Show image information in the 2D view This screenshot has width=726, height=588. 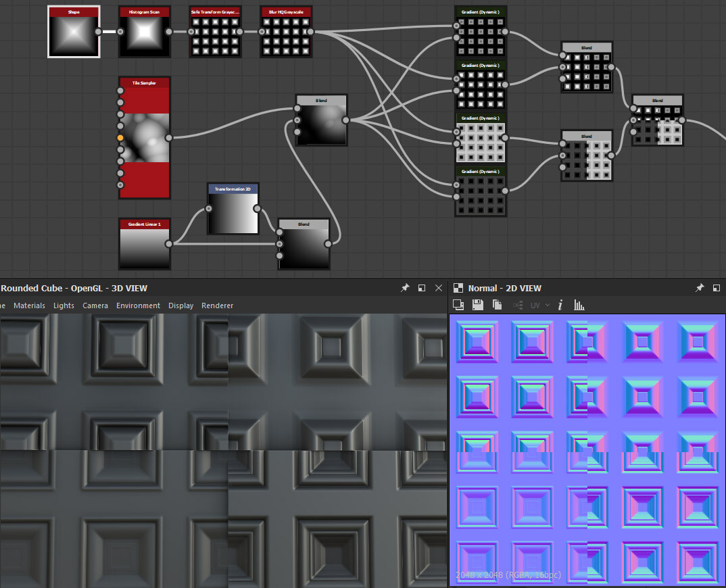[x=560, y=305]
